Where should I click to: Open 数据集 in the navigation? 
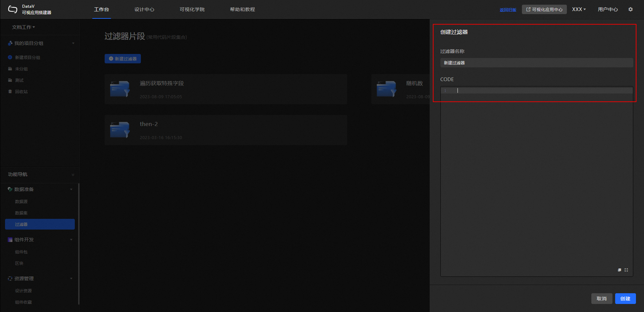click(x=21, y=213)
